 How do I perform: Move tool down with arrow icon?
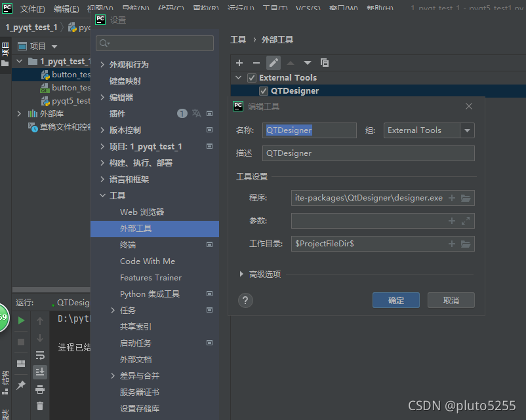(x=308, y=63)
